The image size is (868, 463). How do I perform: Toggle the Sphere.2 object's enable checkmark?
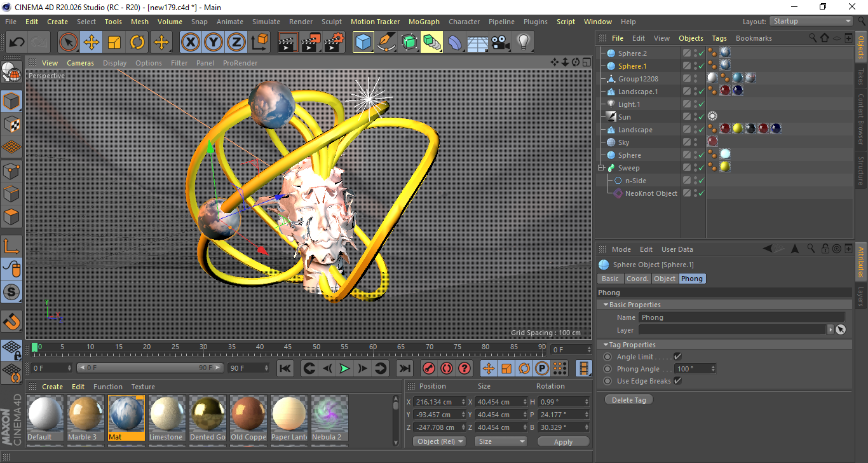701,53
